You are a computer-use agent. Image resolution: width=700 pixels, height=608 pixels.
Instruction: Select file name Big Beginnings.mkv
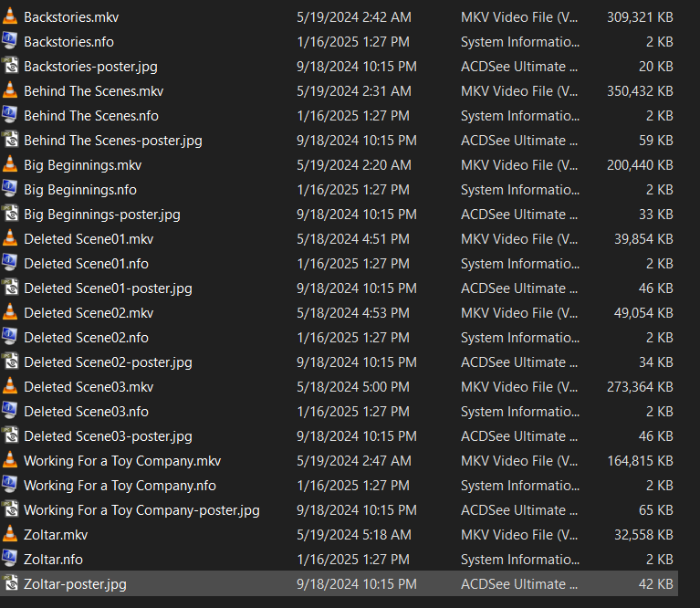82,165
